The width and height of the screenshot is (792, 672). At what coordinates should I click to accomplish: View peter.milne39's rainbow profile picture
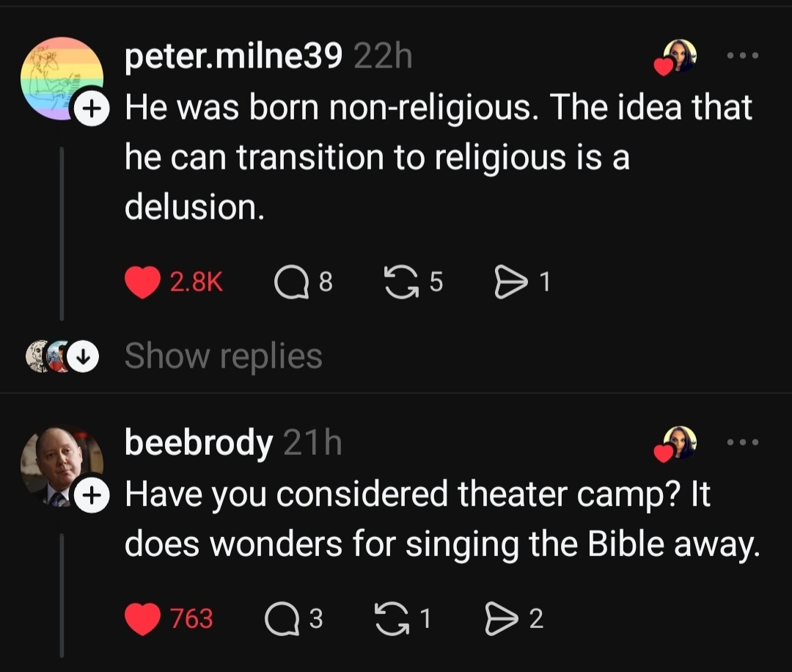(61, 77)
